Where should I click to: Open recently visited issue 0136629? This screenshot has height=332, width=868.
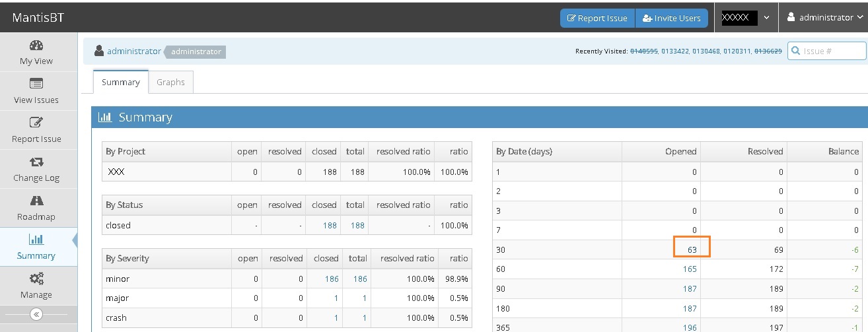(768, 51)
